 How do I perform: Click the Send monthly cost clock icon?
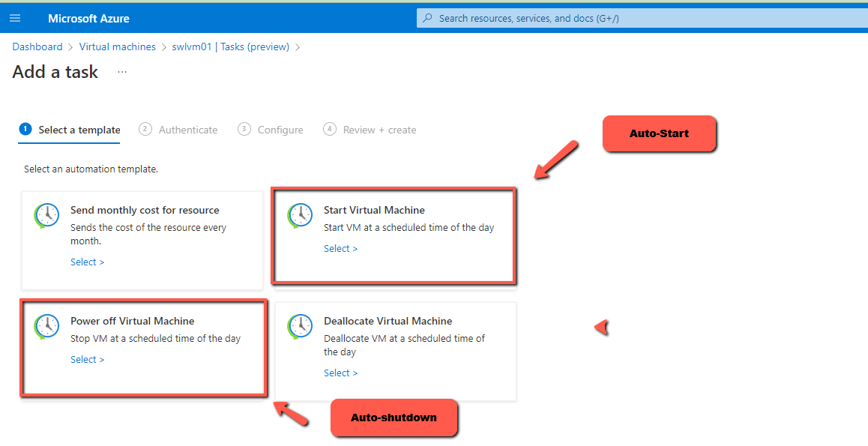click(46, 215)
